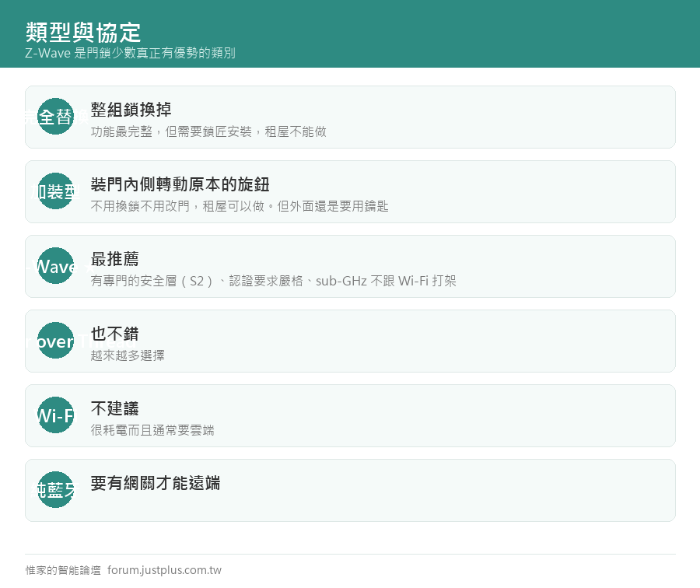Click the 惟家的智能論壇 footer text

pos(63,570)
